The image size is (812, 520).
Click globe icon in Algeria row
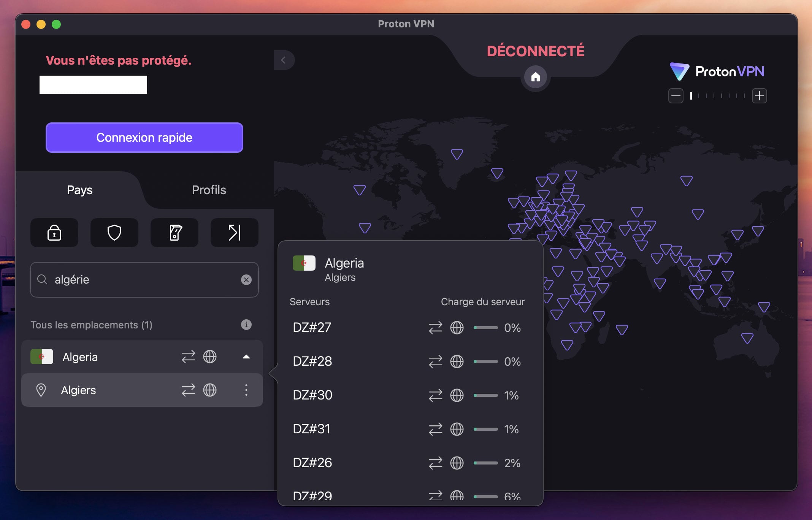click(x=210, y=357)
